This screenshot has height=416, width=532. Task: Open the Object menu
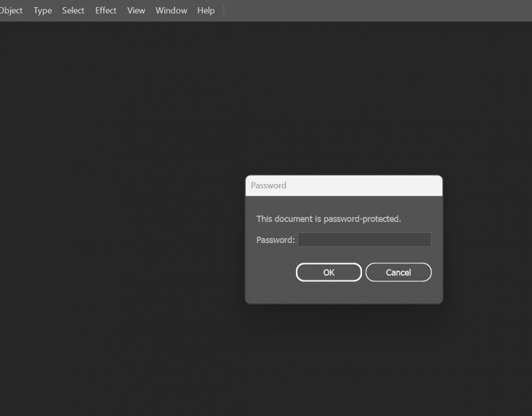pyautogui.click(x=11, y=11)
